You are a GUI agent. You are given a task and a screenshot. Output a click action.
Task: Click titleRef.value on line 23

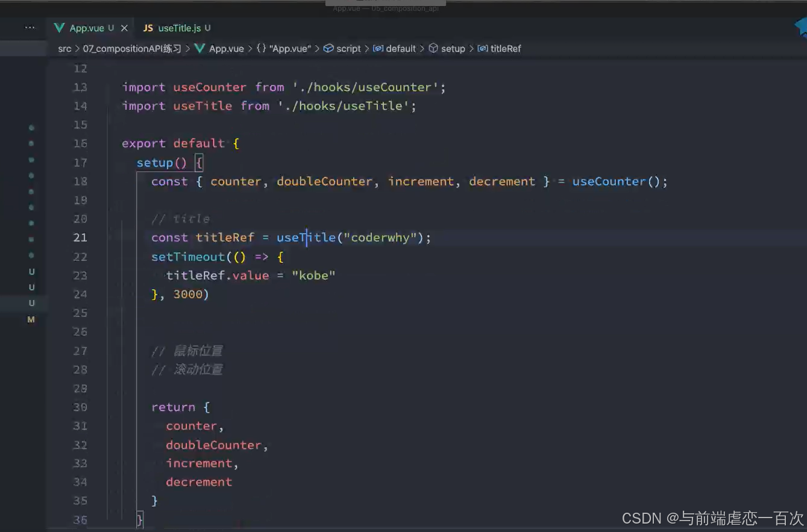[218, 275]
